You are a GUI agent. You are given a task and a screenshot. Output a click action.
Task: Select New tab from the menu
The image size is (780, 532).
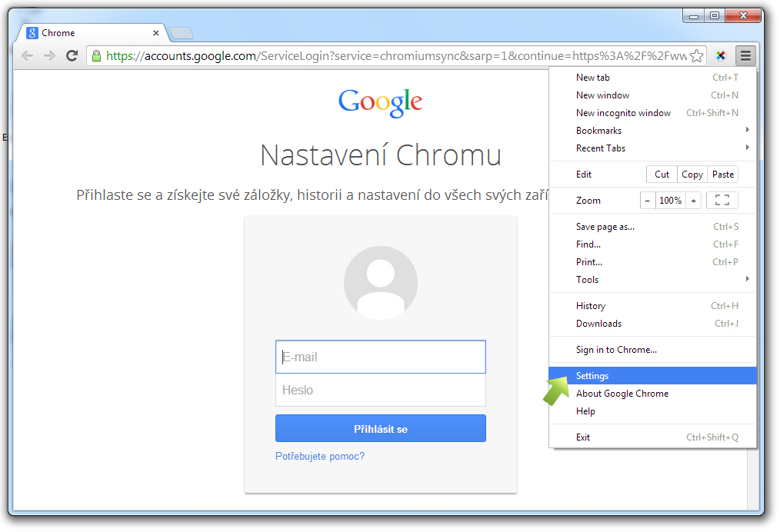pyautogui.click(x=652, y=78)
